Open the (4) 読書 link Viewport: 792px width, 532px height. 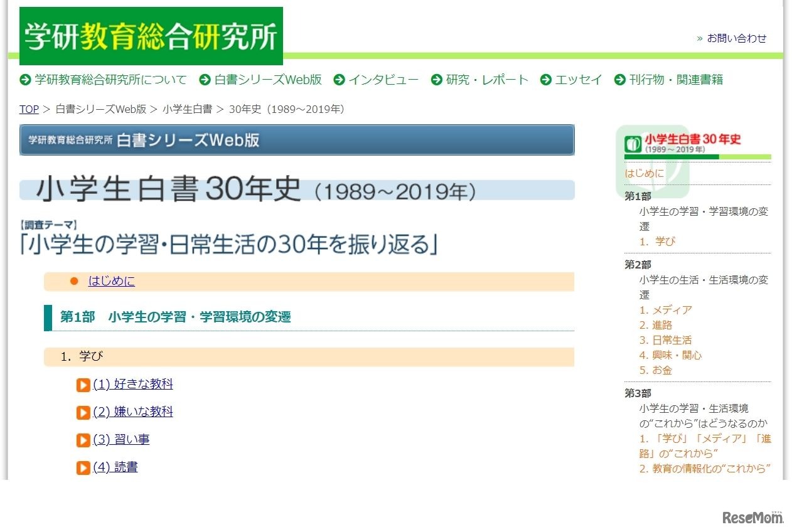pos(115,467)
